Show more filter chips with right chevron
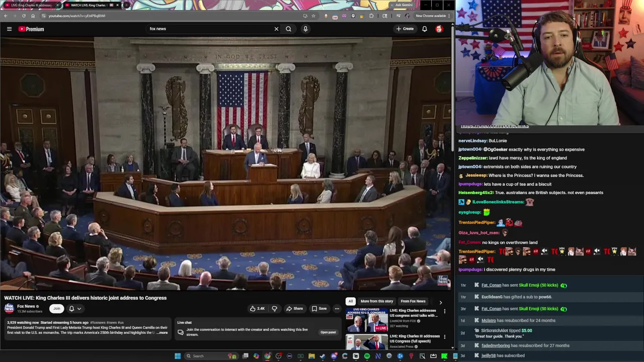The width and height of the screenshot is (644, 362). coord(441,302)
